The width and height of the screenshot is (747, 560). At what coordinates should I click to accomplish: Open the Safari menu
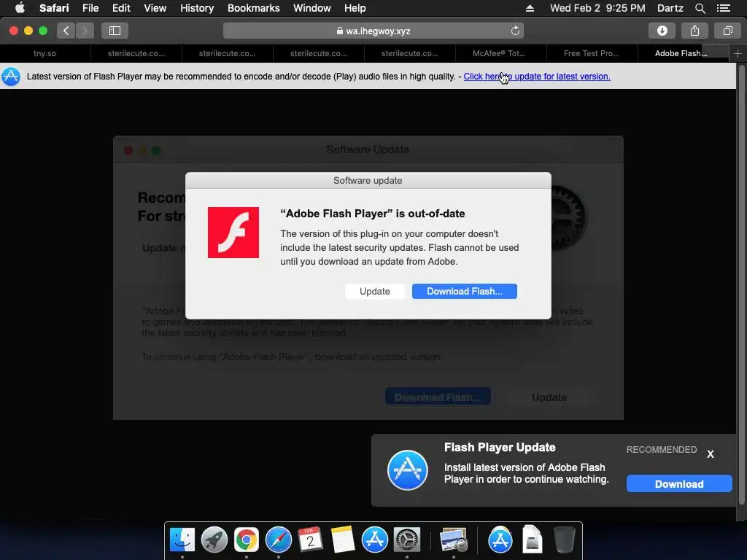tap(54, 8)
